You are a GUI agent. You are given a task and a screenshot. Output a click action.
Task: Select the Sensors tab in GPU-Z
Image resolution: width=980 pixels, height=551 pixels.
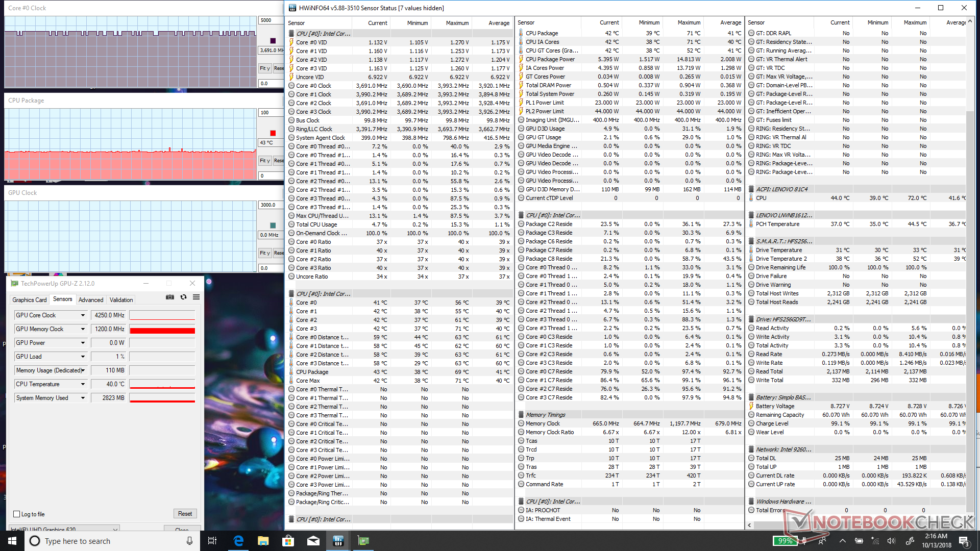pyautogui.click(x=63, y=299)
